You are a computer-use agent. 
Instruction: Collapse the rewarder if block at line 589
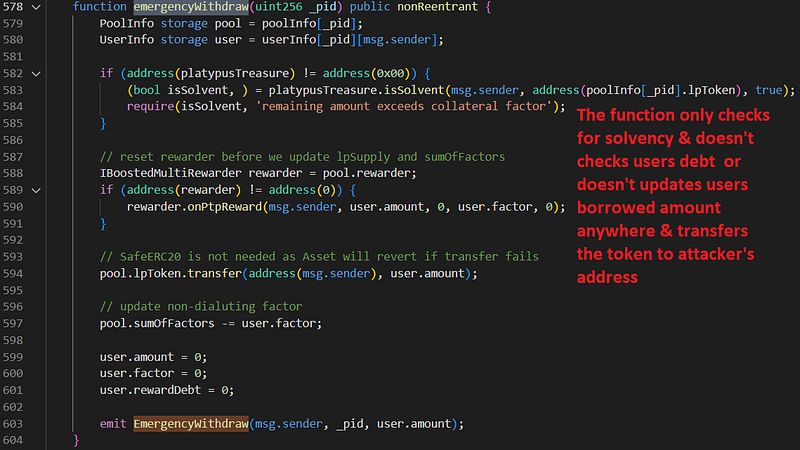click(x=37, y=189)
